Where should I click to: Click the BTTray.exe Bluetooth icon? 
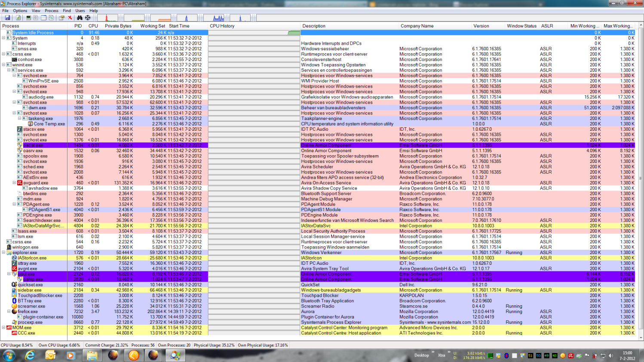[x=14, y=301]
